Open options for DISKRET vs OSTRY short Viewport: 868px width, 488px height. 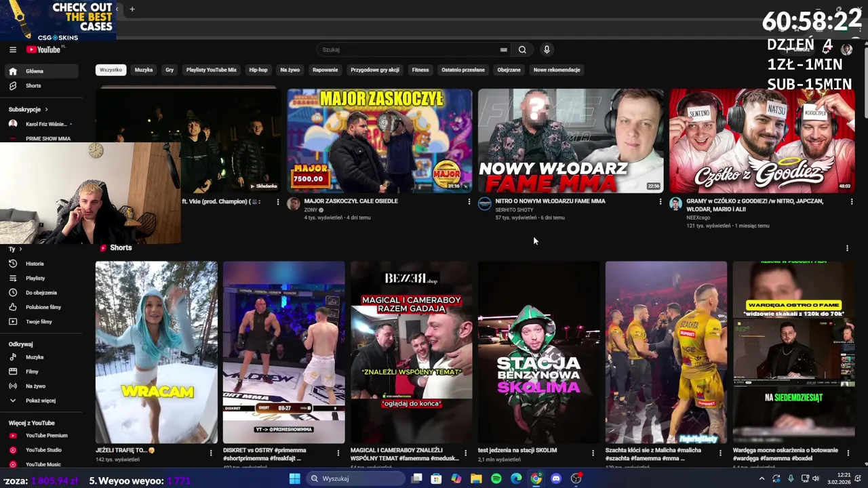click(338, 453)
